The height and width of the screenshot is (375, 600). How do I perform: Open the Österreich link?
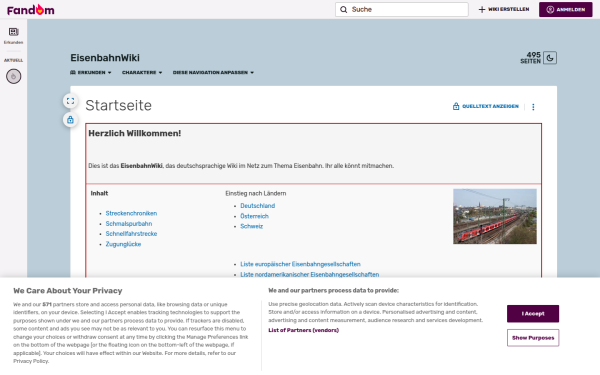(254, 216)
